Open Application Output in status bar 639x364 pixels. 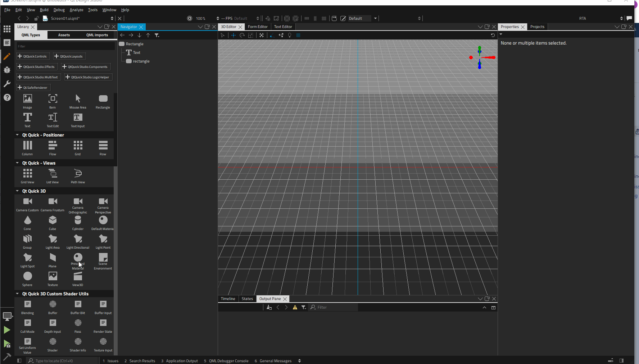pyautogui.click(x=180, y=361)
